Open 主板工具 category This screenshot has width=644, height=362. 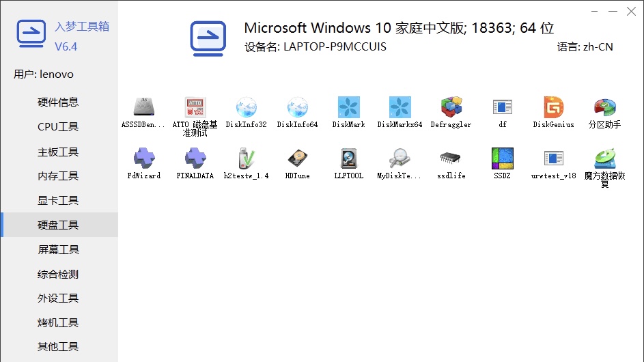[x=58, y=152]
